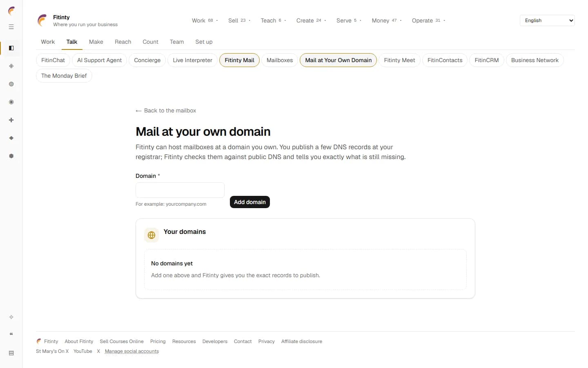Open the Team tab

[177, 42]
